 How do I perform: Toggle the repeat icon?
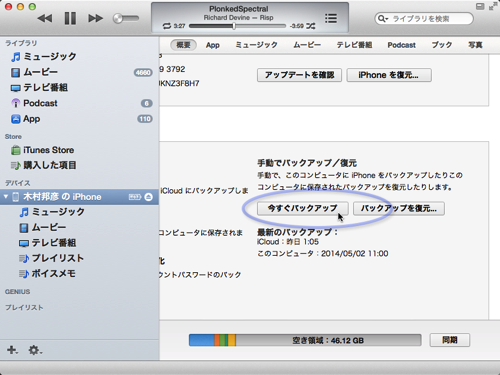click(167, 26)
